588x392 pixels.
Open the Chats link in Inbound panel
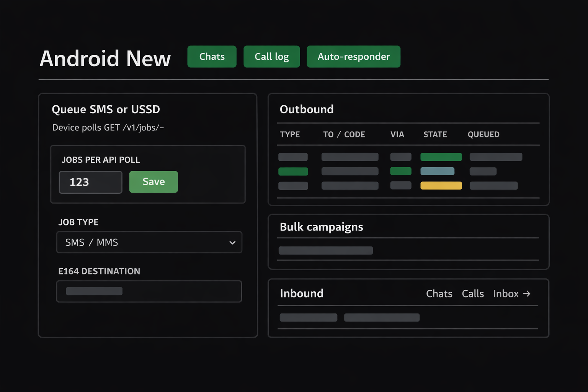[439, 294]
